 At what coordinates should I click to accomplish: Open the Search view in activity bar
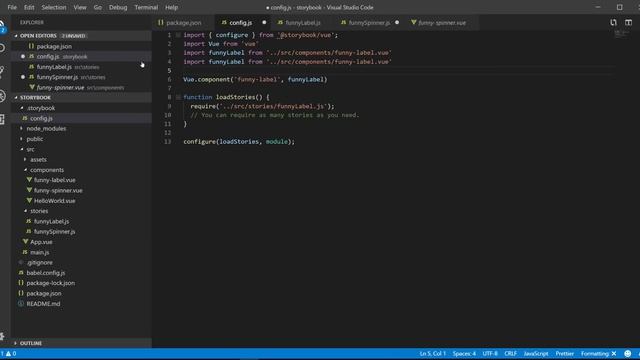click(x=2, y=48)
